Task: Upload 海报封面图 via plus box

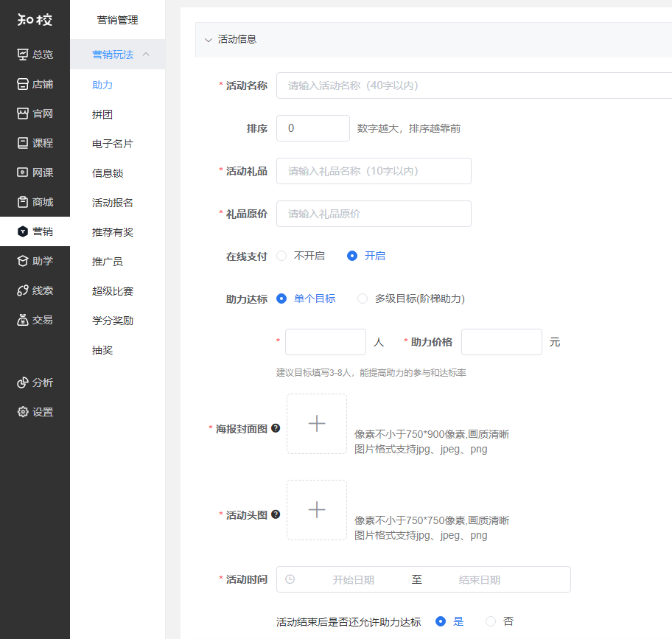Action: (x=317, y=424)
